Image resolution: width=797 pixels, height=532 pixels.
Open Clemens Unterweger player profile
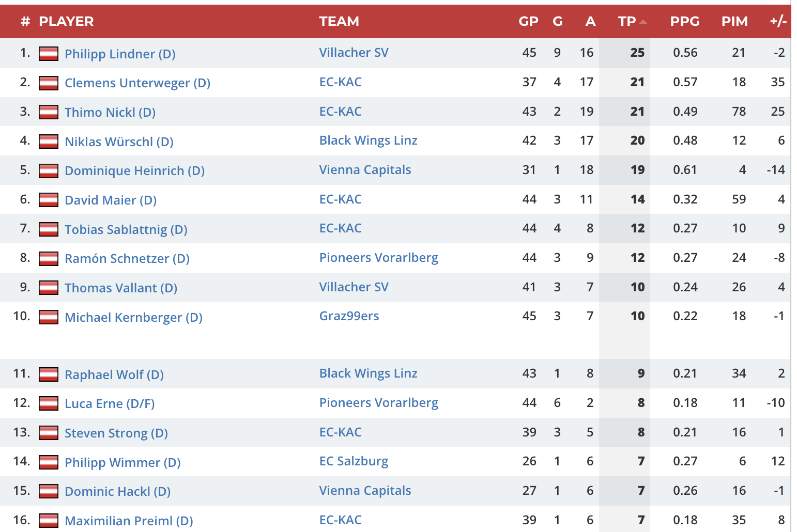[137, 83]
